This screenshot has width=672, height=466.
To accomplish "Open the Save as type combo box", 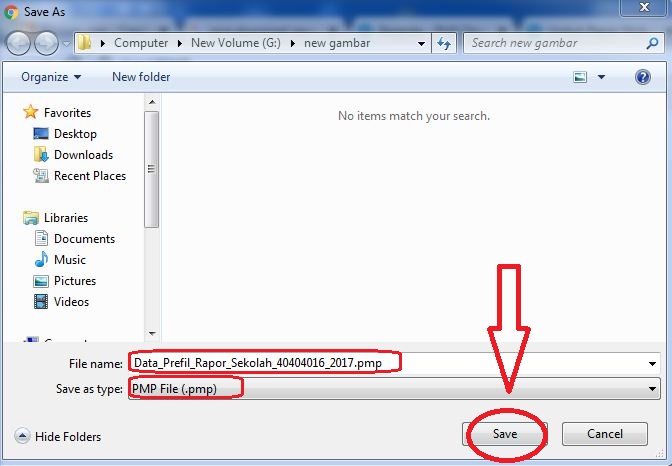I will [x=394, y=389].
